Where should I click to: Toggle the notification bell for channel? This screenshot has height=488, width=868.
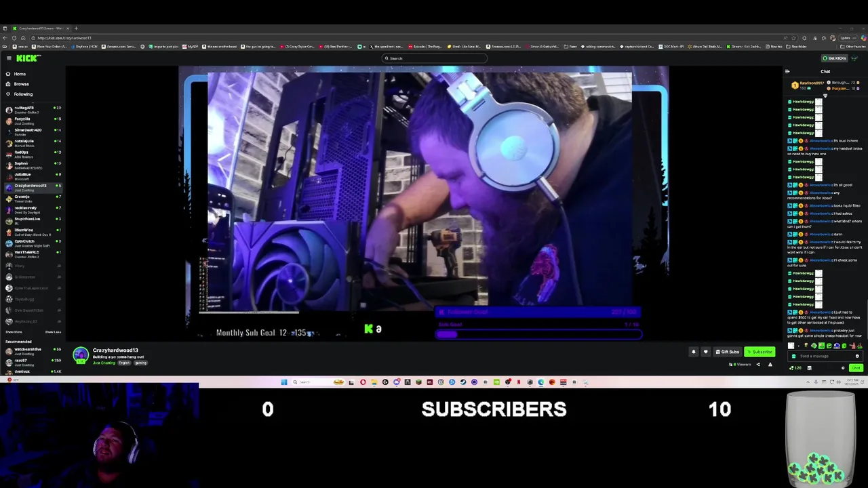click(x=693, y=352)
